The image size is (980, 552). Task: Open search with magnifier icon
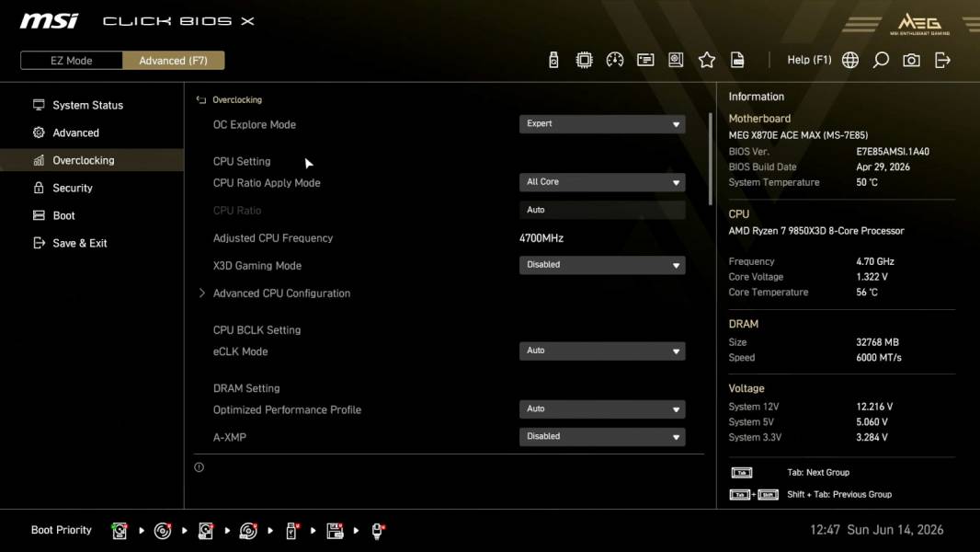coord(881,60)
